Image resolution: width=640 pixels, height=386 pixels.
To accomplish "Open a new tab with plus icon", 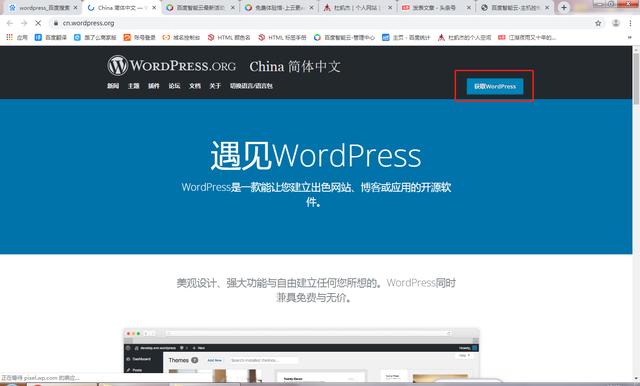I will pyautogui.click(x=564, y=7).
